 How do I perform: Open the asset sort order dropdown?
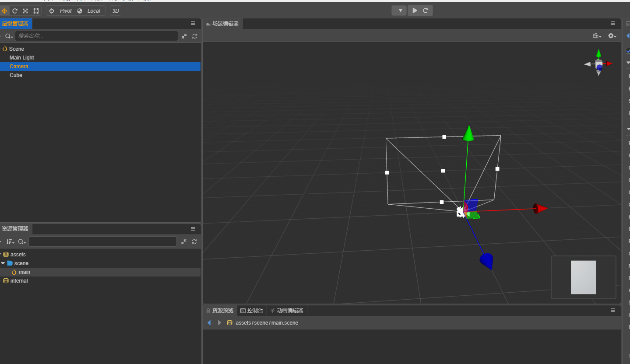(10, 242)
